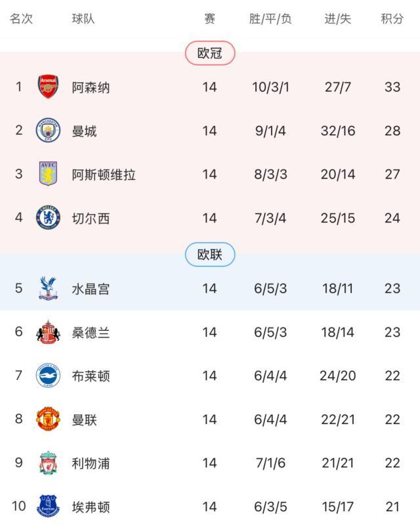Click the Manchester United crest icon
The width and height of the screenshot is (420, 527).
click(x=48, y=419)
